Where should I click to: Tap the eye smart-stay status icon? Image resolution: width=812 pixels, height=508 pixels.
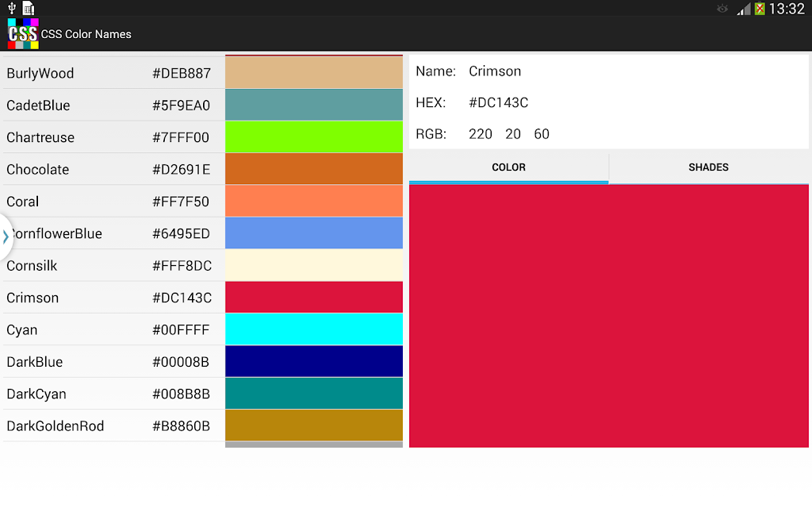tap(722, 8)
